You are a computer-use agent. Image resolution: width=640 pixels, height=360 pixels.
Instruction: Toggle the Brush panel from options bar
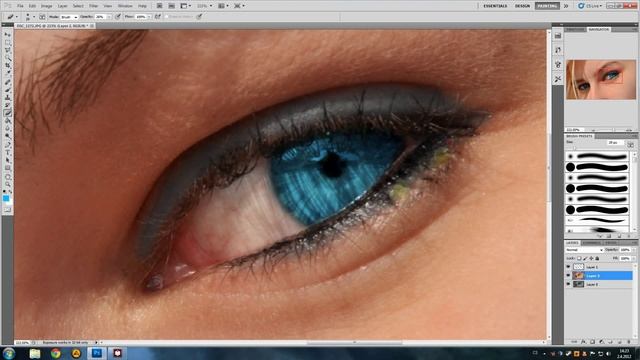click(x=42, y=17)
